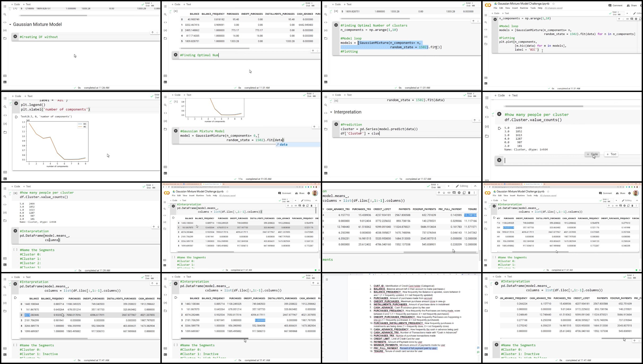Run the "#Prediction" code cell
The image size is (643, 364).
tap(336, 124)
